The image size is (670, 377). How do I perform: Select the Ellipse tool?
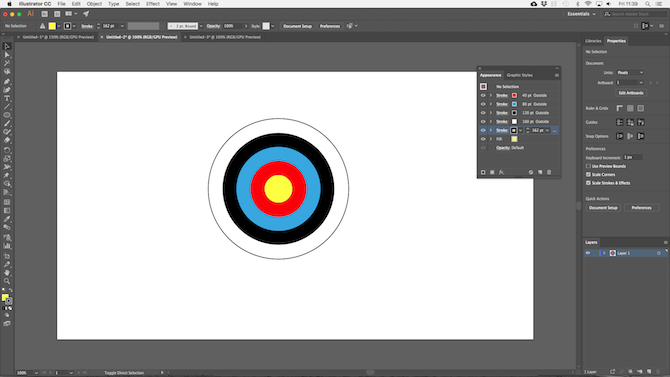[x=7, y=115]
